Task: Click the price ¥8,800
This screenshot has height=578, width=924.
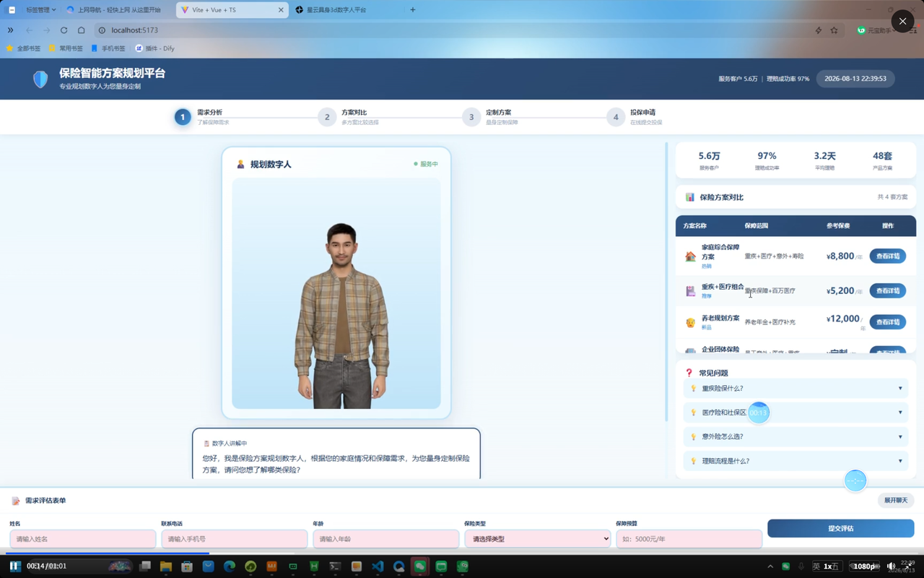Action: tap(841, 256)
